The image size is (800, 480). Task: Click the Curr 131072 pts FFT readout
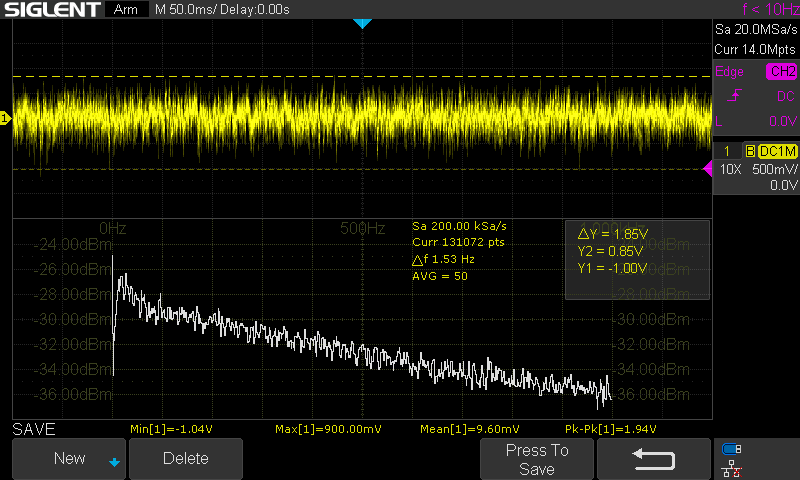[458, 242]
